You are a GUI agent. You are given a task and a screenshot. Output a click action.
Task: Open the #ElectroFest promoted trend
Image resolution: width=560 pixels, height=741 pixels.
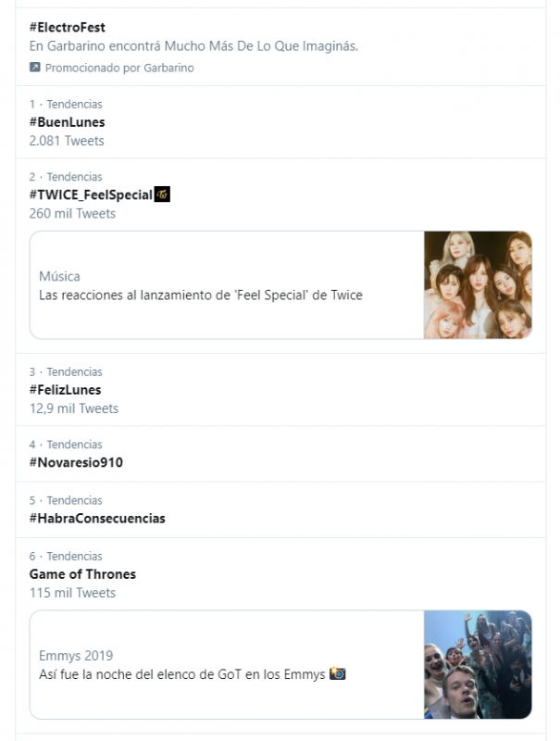(x=68, y=28)
